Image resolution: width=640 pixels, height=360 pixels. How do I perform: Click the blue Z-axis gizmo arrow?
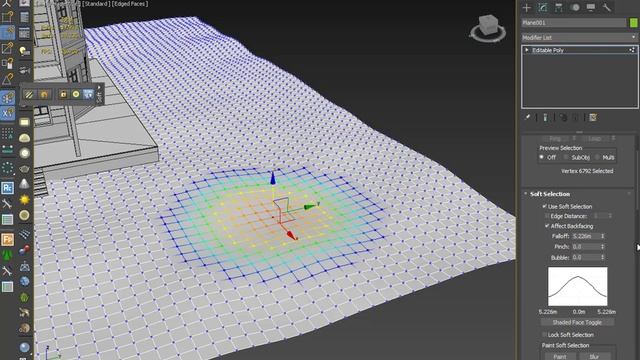pos(273,178)
